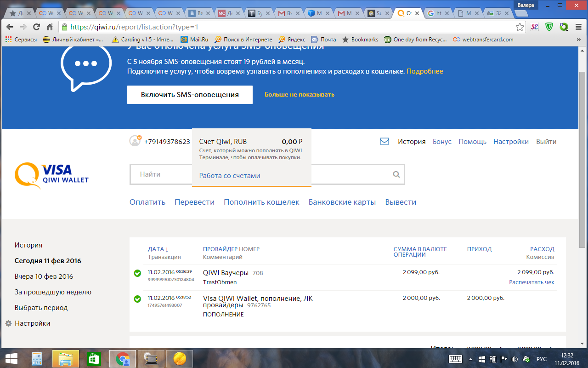The height and width of the screenshot is (368, 588).
Task: Click the envelope messages icon near История
Action: click(x=384, y=141)
